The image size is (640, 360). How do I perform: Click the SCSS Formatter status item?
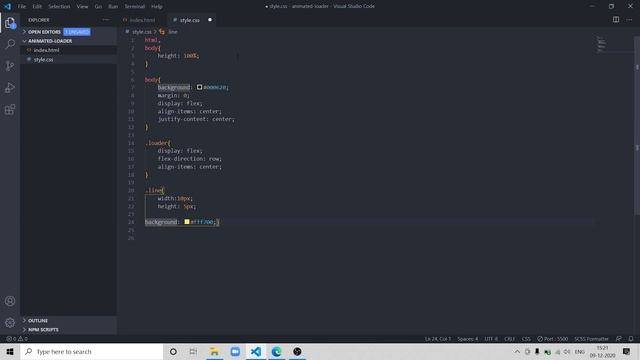coord(591,338)
